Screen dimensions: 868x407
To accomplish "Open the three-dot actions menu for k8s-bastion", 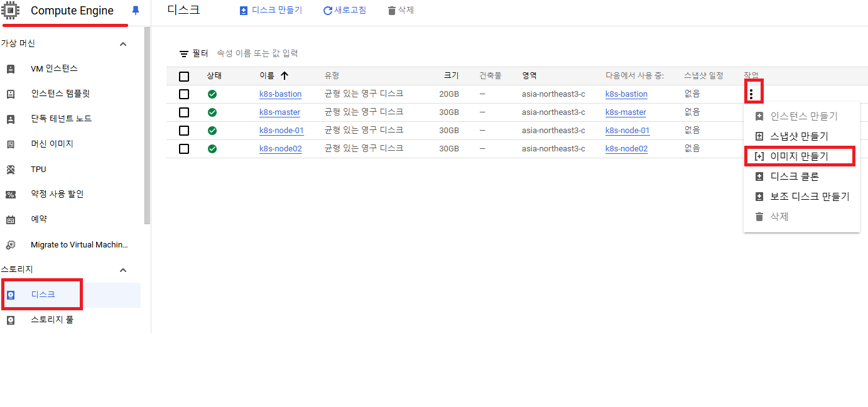I will click(751, 94).
